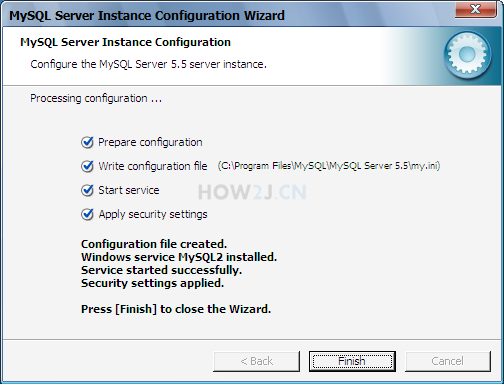Click 'Service started successfully.' message

pyautogui.click(x=161, y=270)
